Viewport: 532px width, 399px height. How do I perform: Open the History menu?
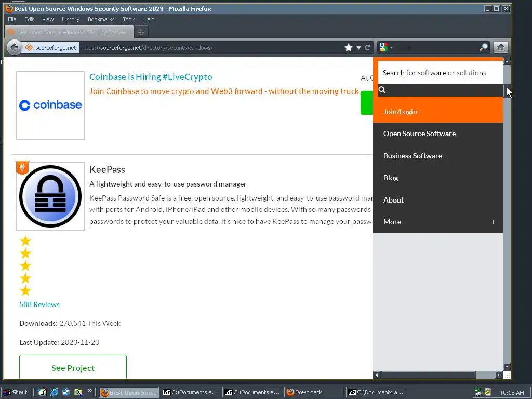pyautogui.click(x=71, y=19)
